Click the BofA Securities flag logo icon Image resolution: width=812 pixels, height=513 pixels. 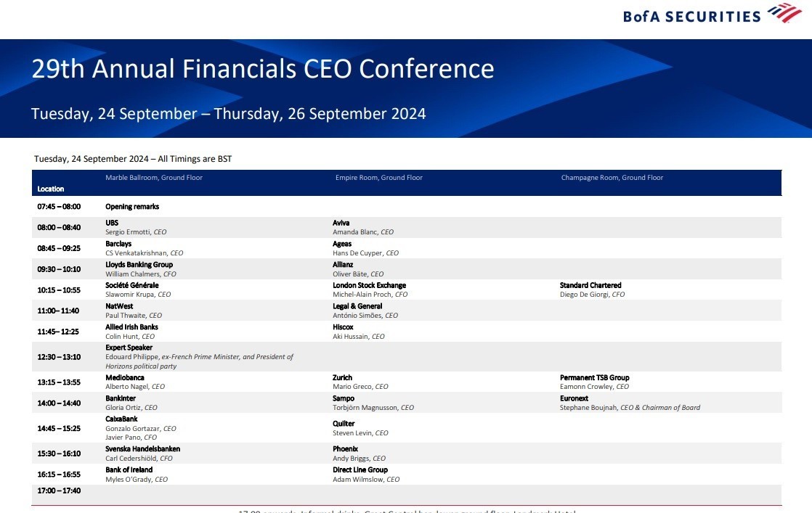point(784,14)
